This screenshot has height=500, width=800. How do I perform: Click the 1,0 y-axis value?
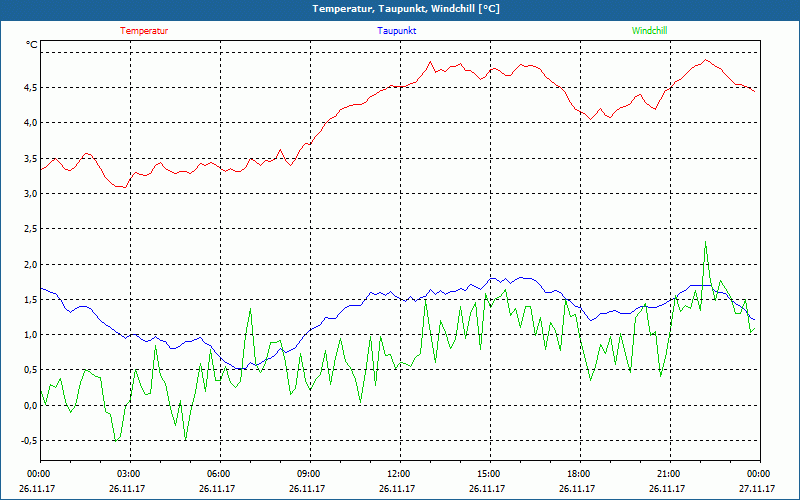[x=31, y=335]
